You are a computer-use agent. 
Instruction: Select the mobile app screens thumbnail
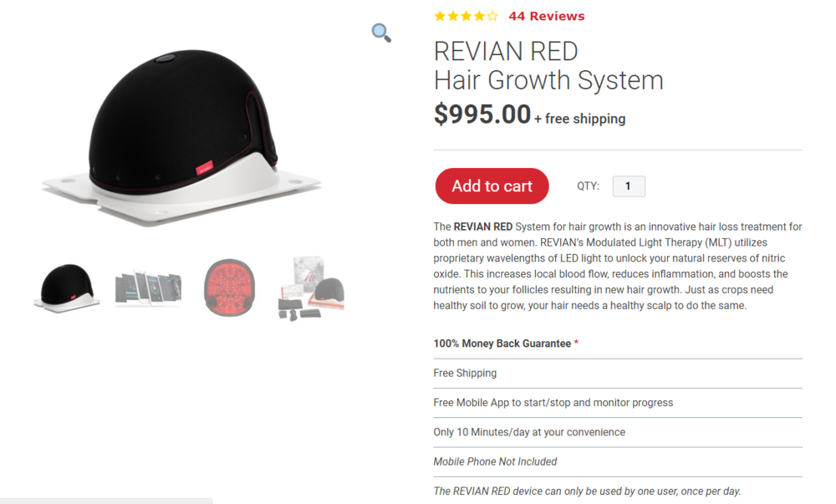click(x=148, y=288)
